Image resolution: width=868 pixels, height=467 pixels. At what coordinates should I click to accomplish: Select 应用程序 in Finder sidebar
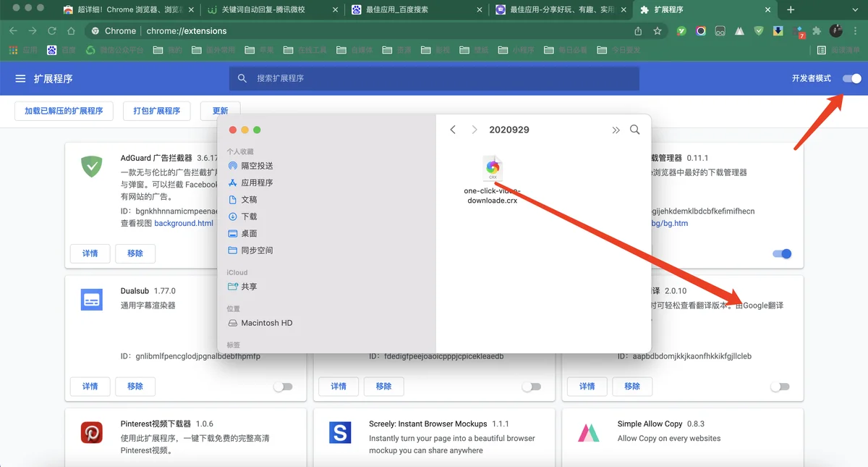[251, 182]
